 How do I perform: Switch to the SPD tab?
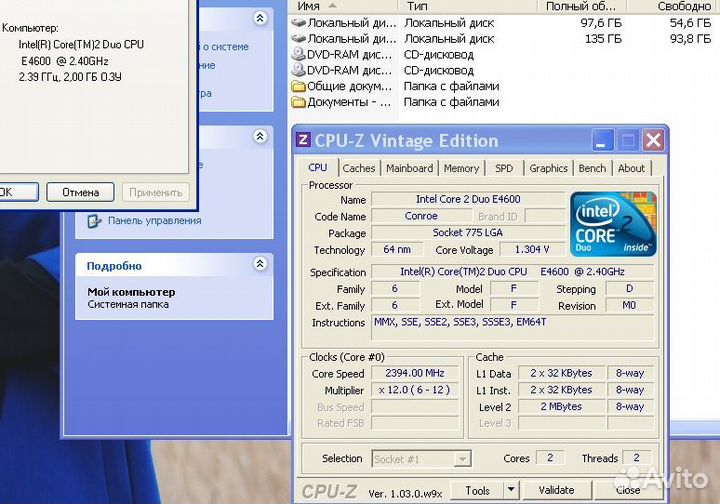click(x=504, y=168)
